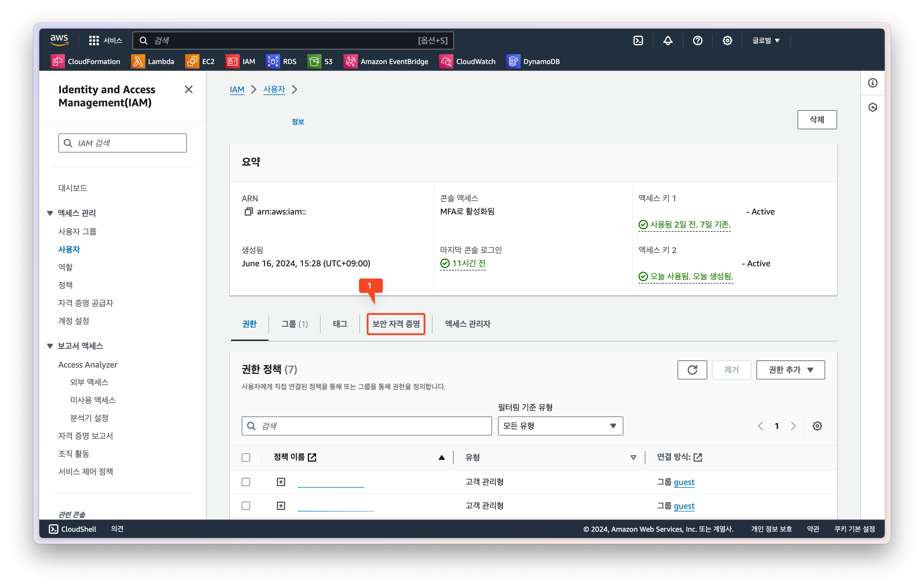Go to next policies page arrow
The width and height of the screenshot is (924, 588).
(793, 426)
